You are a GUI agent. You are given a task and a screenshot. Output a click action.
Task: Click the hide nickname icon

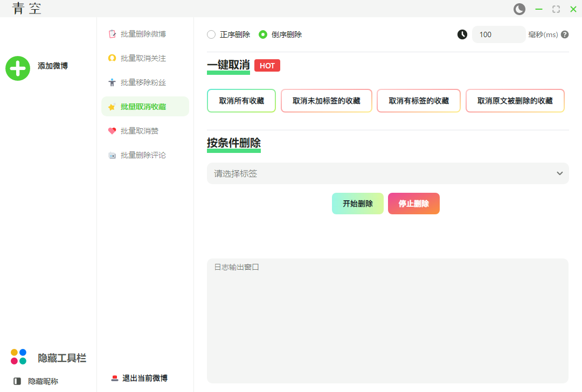click(17, 381)
